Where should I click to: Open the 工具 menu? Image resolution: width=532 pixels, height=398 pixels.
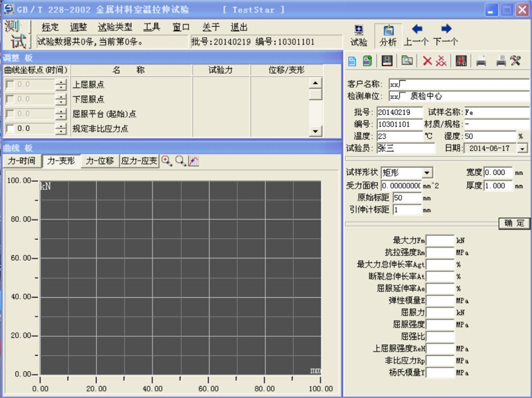(x=152, y=27)
